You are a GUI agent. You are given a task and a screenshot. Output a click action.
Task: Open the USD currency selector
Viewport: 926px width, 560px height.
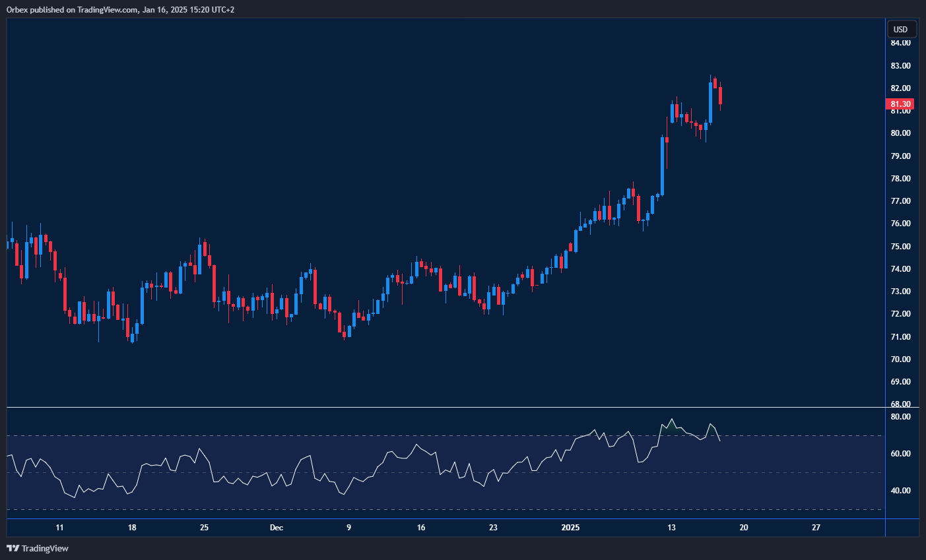pos(901,29)
